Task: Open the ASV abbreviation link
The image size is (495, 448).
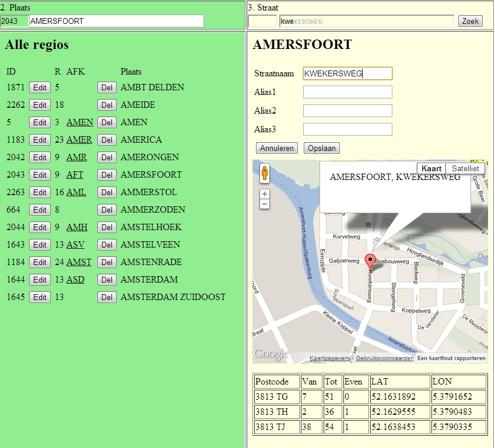Action: (75, 245)
